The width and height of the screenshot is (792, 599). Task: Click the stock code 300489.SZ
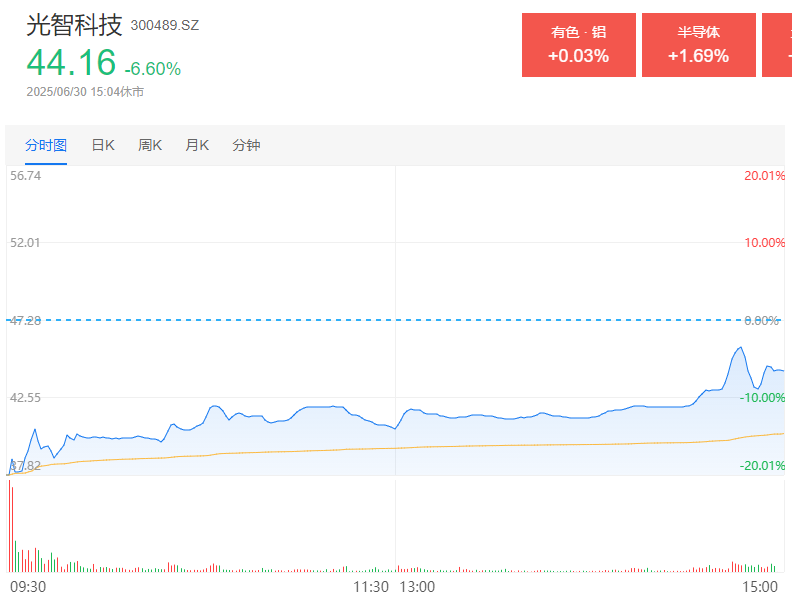tap(165, 25)
